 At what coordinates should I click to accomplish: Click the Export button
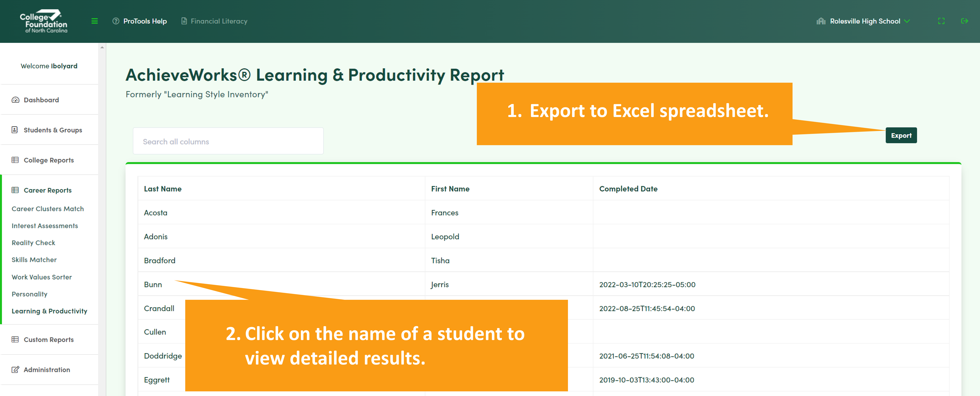(901, 135)
